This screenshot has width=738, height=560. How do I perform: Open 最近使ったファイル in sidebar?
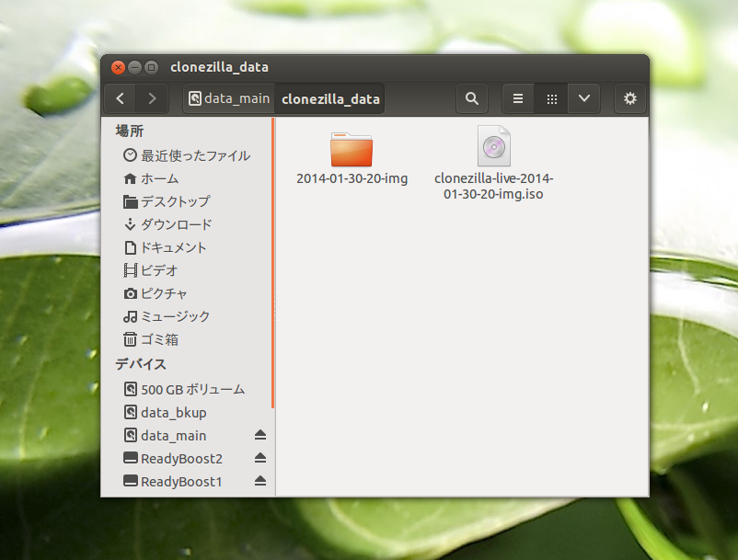(187, 155)
